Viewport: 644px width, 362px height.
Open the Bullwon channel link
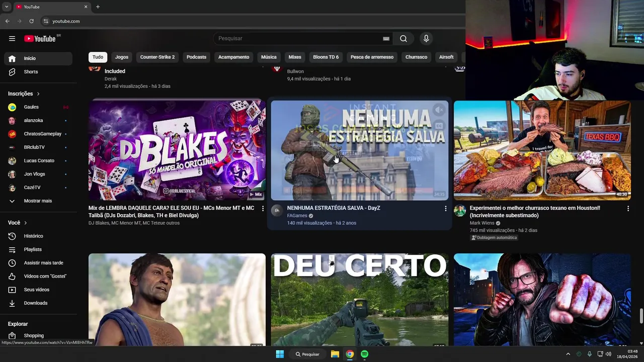point(295,71)
